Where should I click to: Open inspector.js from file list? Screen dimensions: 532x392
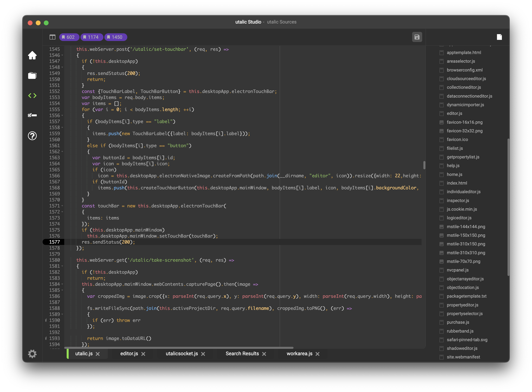click(x=458, y=200)
